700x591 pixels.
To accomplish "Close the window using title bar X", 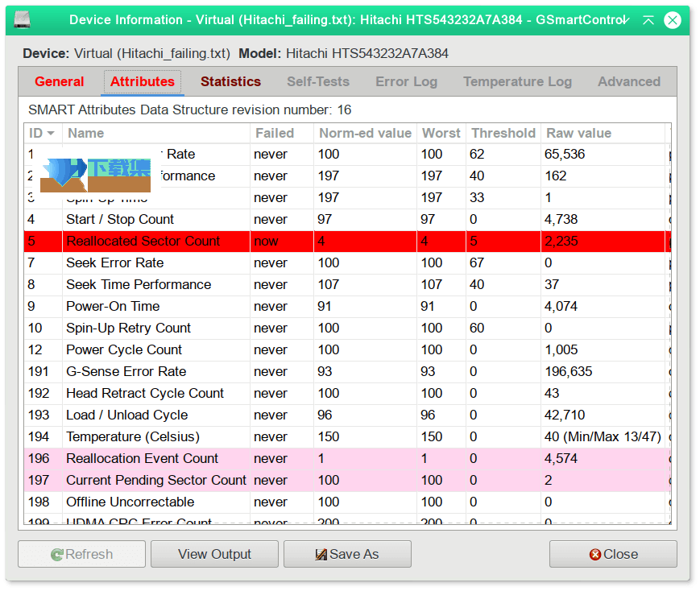I will pos(673,20).
